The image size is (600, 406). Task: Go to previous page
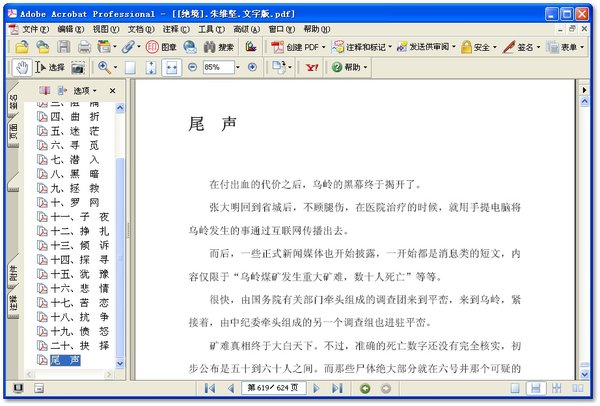231,389
